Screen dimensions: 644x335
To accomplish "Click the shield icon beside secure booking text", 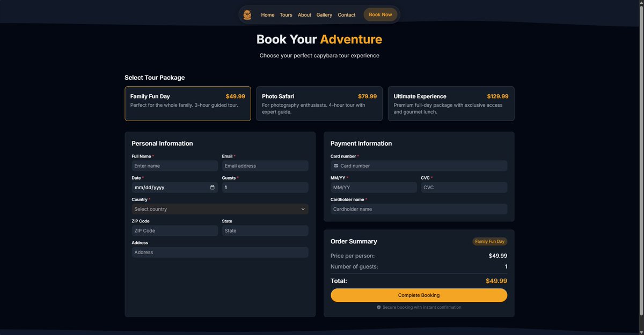I will pos(379,308).
